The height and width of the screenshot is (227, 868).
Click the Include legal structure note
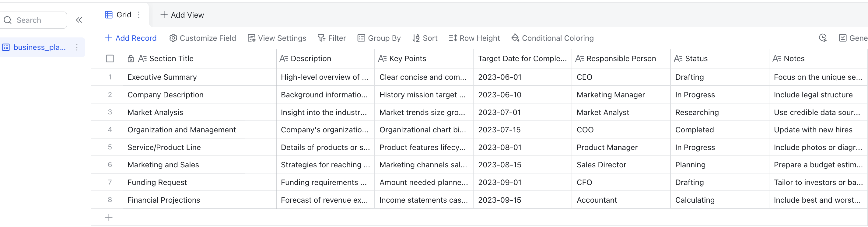pos(818,95)
